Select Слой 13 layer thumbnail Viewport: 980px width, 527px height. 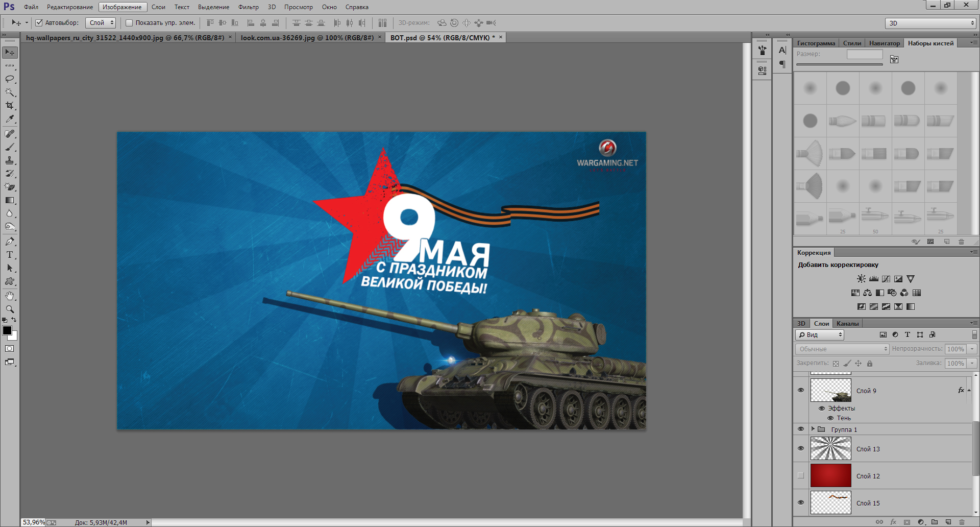click(830, 448)
